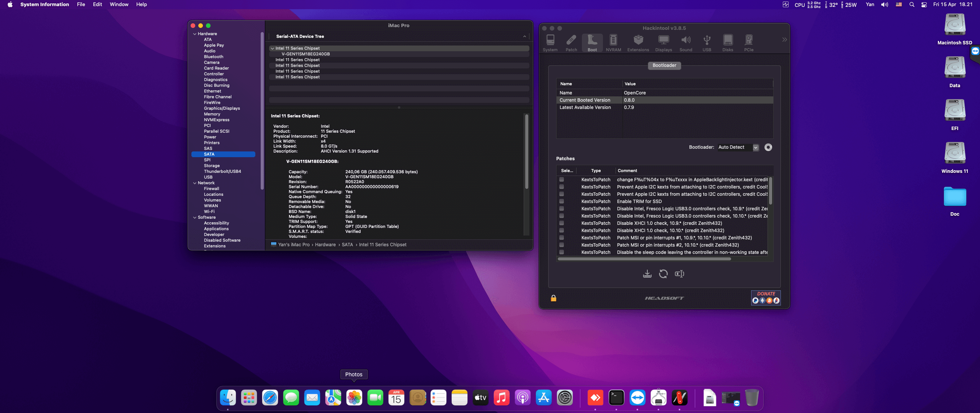Click the refresh icon below Patches list

click(x=663, y=274)
